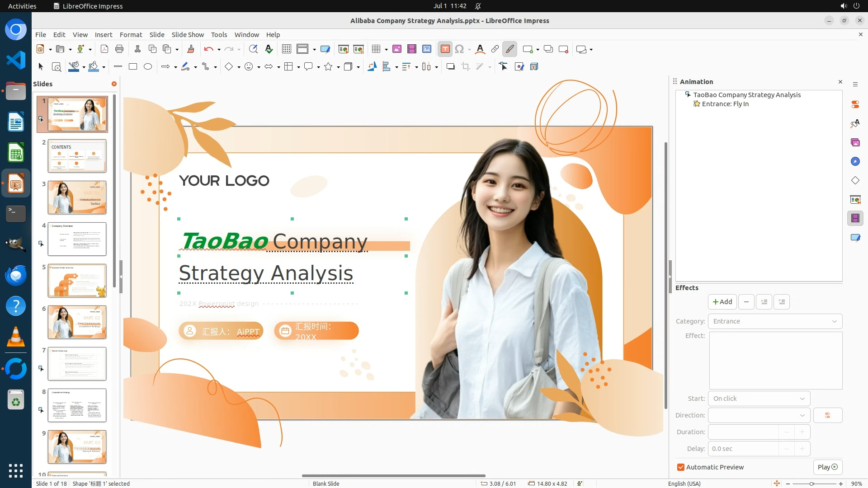
Task: Expand the Direction dropdown in Animation
Action: [x=759, y=415]
